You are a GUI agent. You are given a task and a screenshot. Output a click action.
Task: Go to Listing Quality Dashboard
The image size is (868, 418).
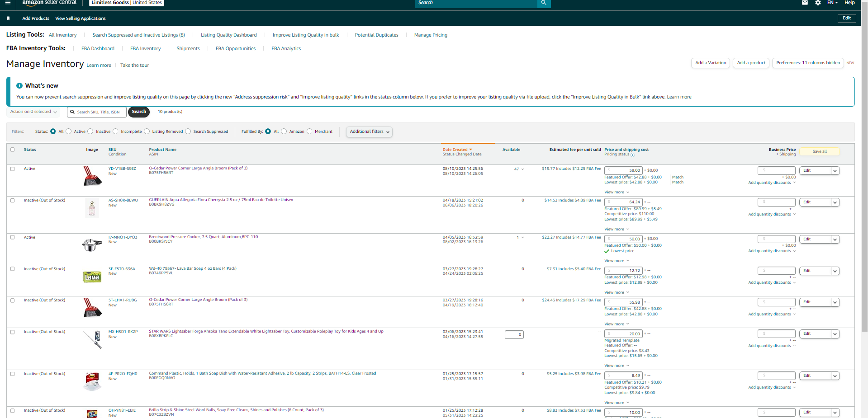[229, 35]
